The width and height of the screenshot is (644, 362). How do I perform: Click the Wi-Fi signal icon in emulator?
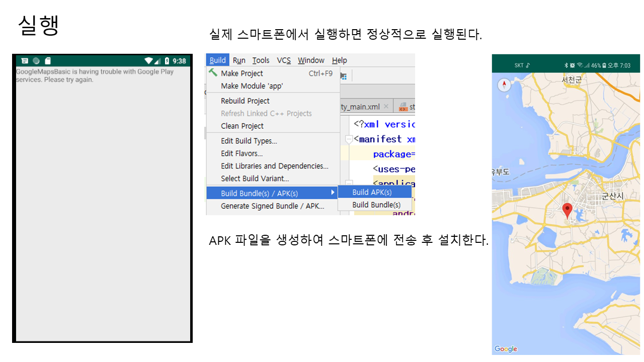tap(148, 61)
